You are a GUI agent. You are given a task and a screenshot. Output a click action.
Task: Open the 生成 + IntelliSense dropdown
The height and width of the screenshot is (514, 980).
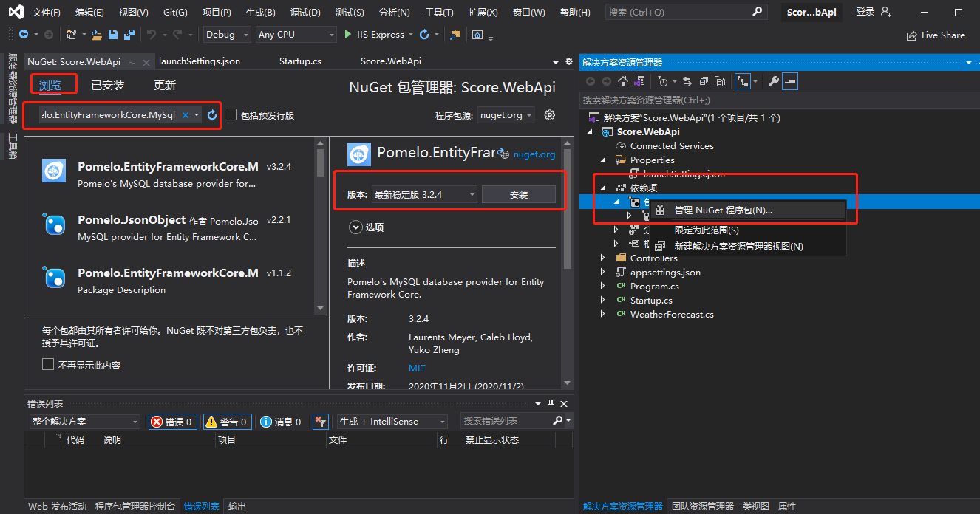[392, 422]
